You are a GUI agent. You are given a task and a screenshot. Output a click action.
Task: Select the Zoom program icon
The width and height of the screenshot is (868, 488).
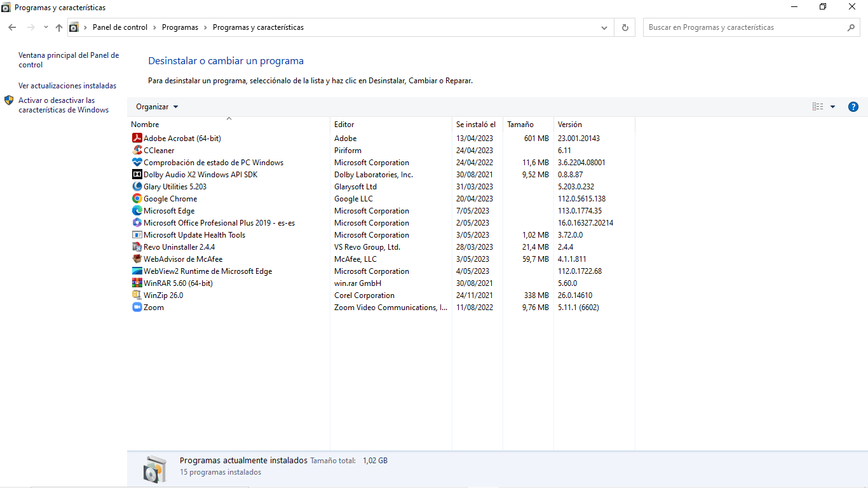click(137, 308)
